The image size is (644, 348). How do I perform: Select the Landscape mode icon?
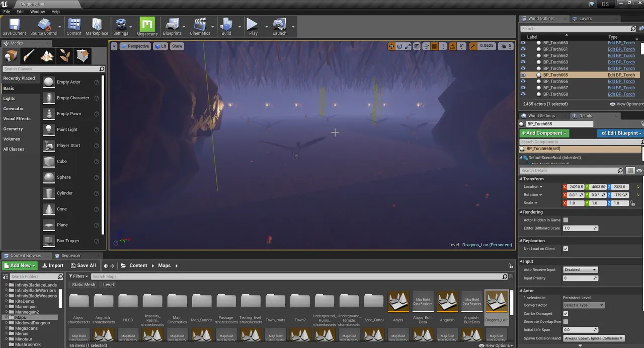coord(47,55)
